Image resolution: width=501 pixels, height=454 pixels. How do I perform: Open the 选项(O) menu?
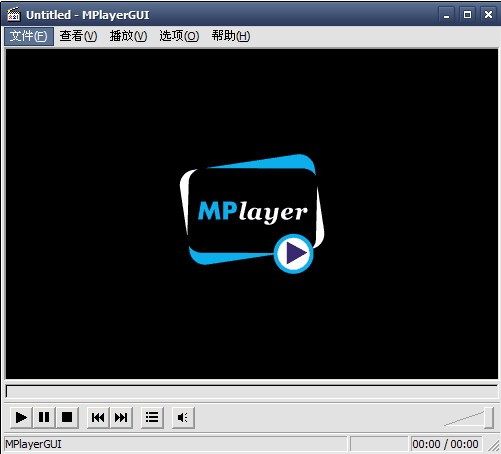click(x=179, y=36)
